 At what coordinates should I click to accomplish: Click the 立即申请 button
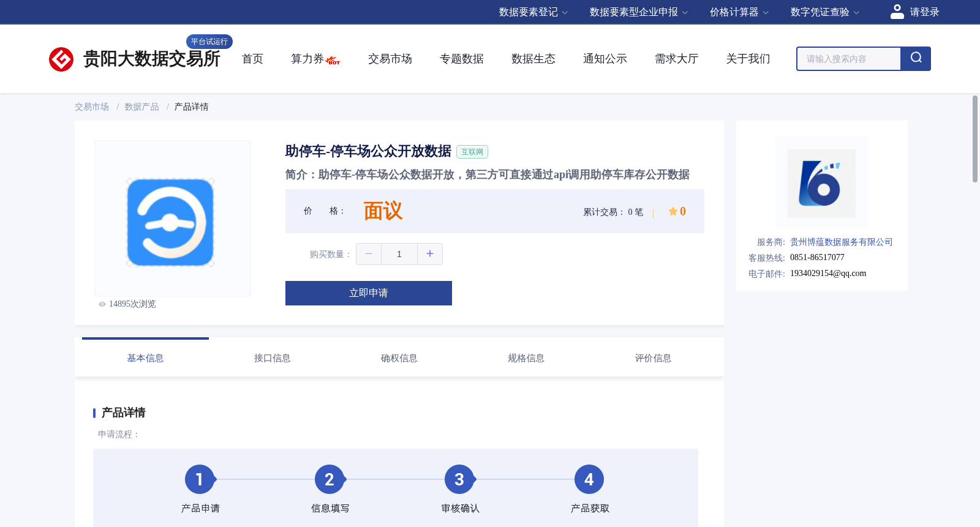tap(369, 293)
